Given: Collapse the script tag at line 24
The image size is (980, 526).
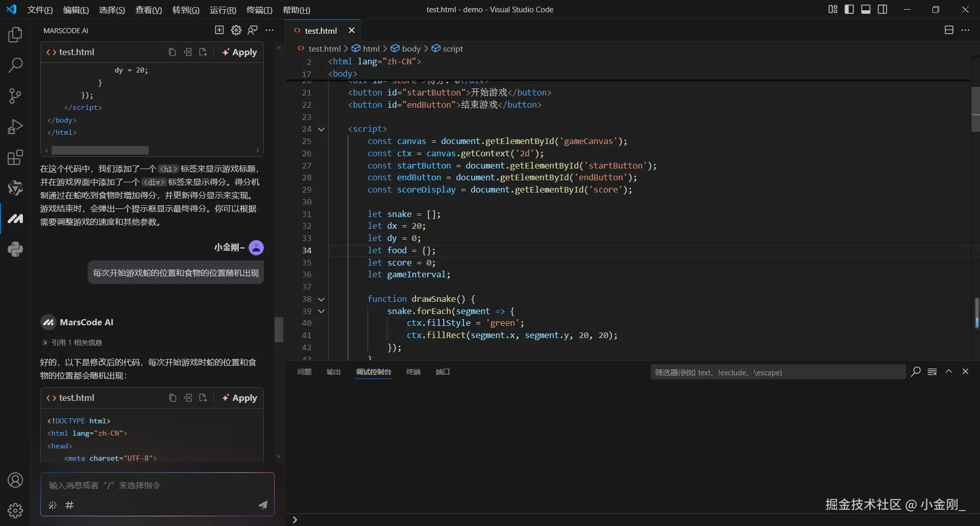Looking at the screenshot, I should [x=321, y=129].
